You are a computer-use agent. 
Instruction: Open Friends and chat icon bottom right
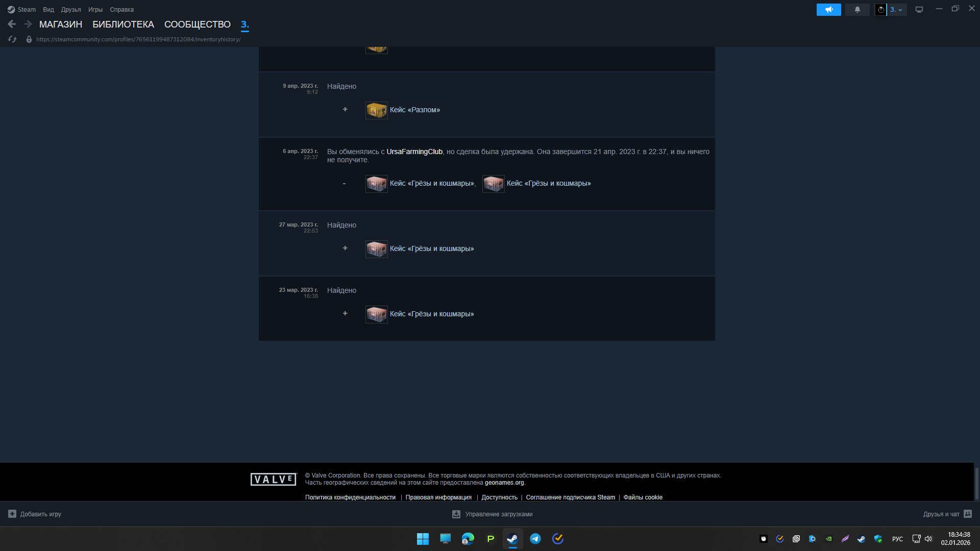967,514
